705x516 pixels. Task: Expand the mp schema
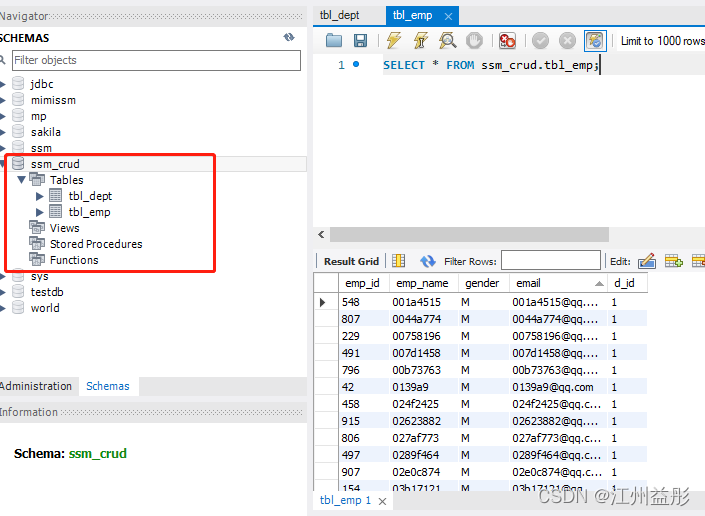pyautogui.click(x=3, y=116)
